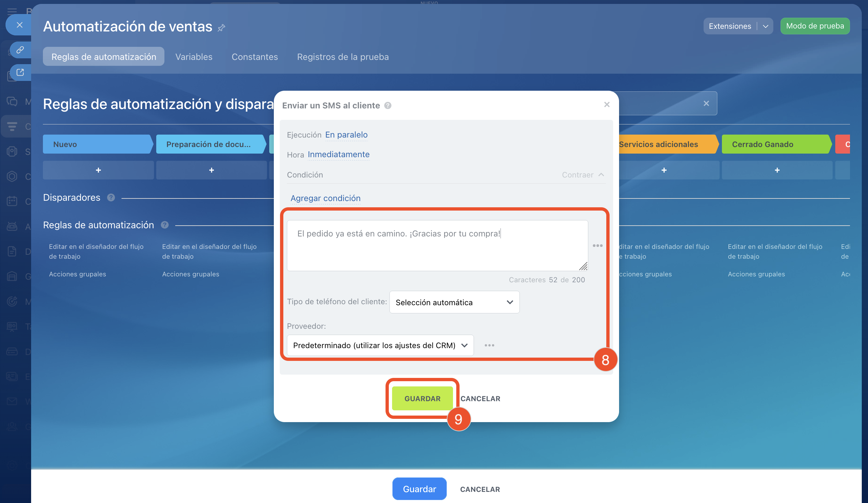Open the Tipo de teléfono Selección automática dropdown
Viewport: 868px width, 503px height.
click(x=454, y=302)
